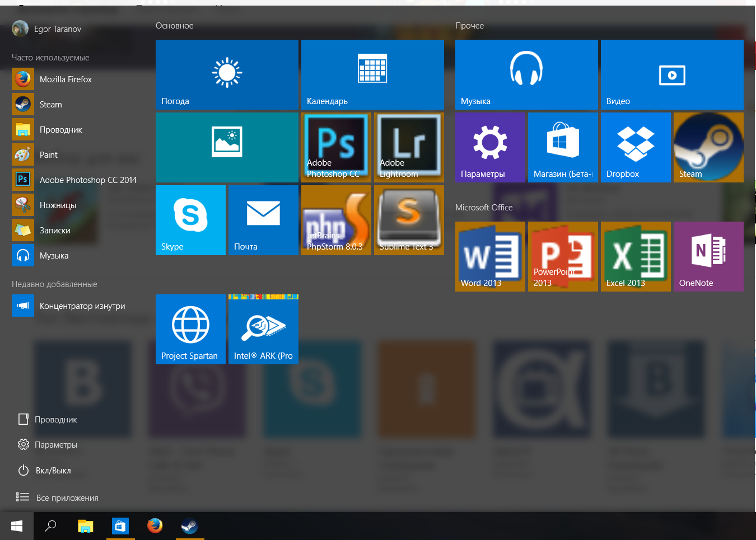Open the Dropbox tile
Viewport: 756px width, 540px height.
636,147
